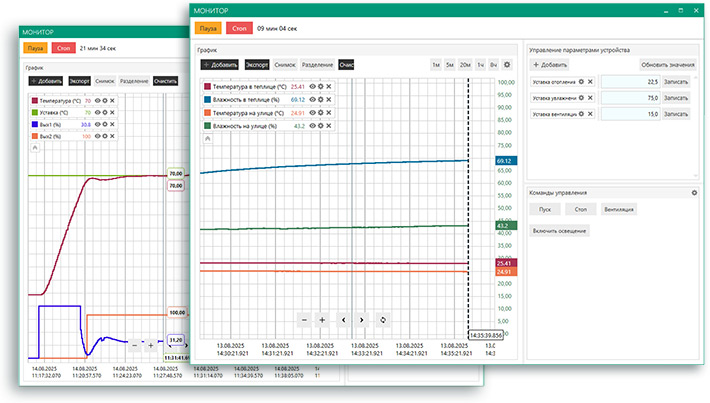
Task: Focus the Уставка отопления field showing 22,5
Action: click(x=631, y=82)
